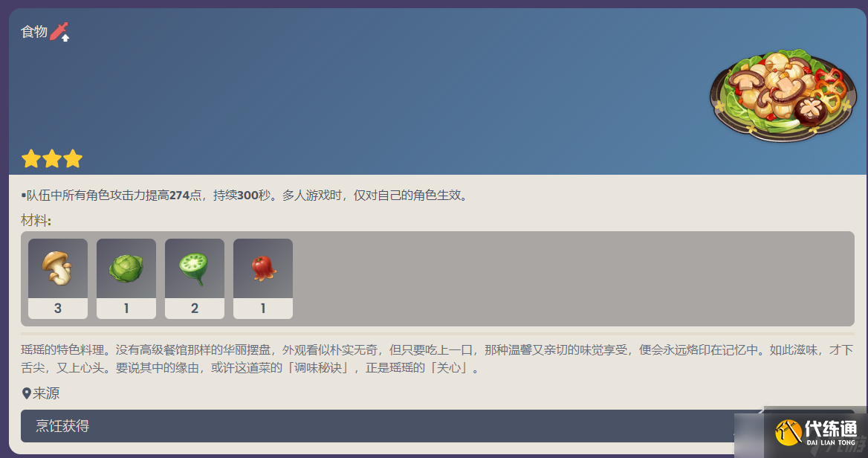Click the lotus head ingredient icon

pyautogui.click(x=194, y=268)
